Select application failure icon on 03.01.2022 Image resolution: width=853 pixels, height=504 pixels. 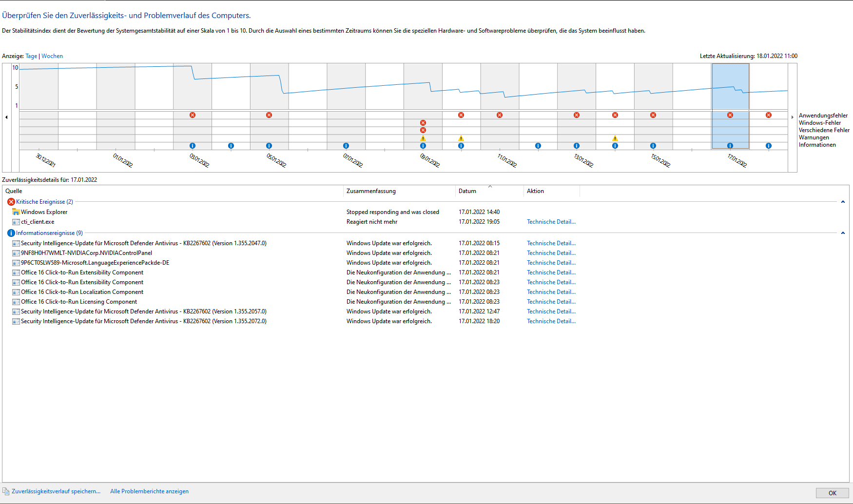[x=193, y=115]
